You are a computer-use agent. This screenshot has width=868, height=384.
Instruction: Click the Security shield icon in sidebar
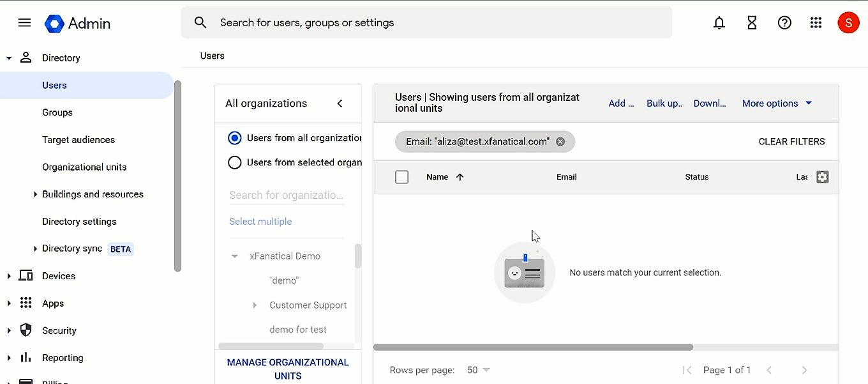26,330
